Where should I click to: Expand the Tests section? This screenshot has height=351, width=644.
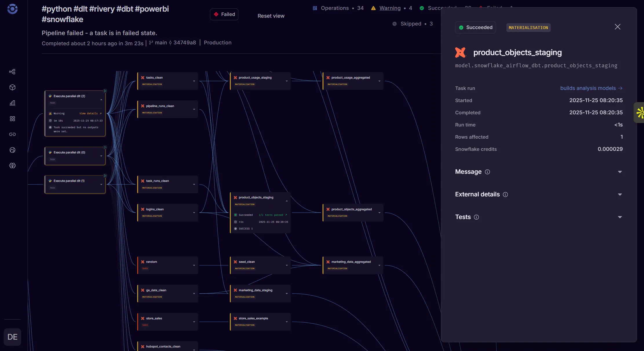point(620,217)
